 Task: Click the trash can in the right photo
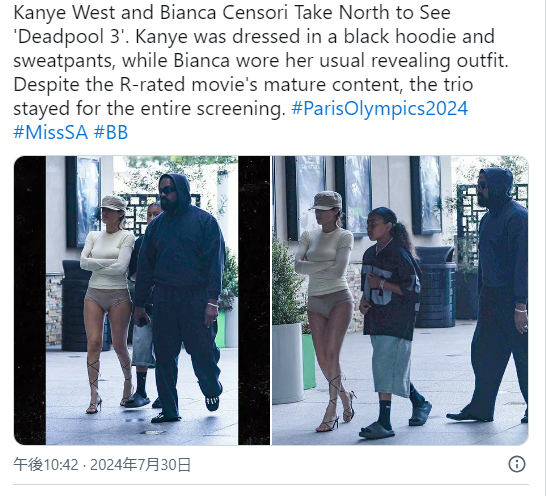[435, 287]
